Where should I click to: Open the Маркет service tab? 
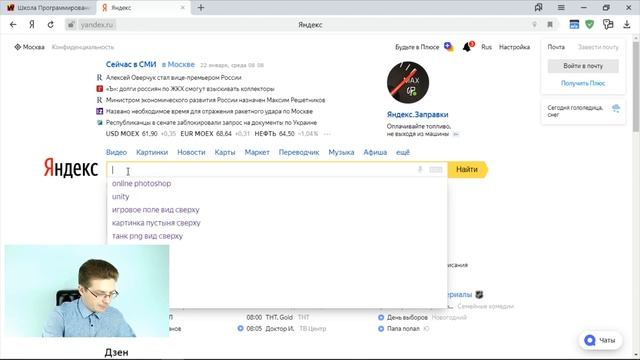tap(257, 152)
